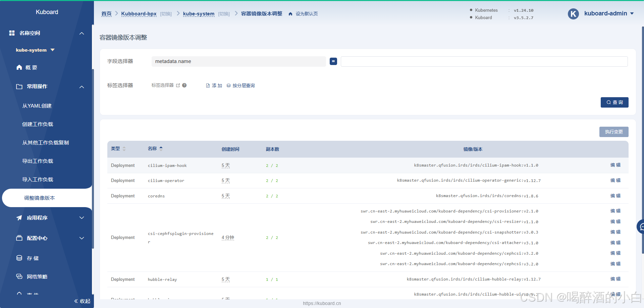Open the kube-system namespace dropdown

pyautogui.click(x=35, y=50)
